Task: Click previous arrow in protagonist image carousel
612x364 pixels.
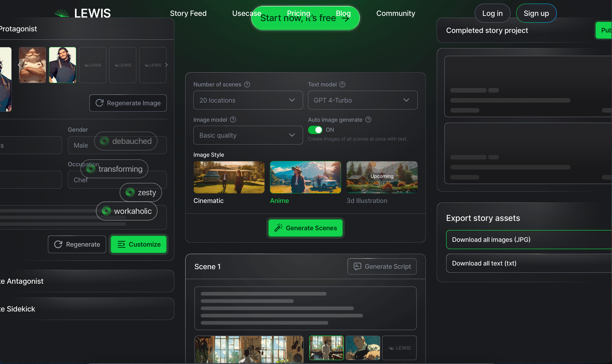Action: click(x=19, y=65)
